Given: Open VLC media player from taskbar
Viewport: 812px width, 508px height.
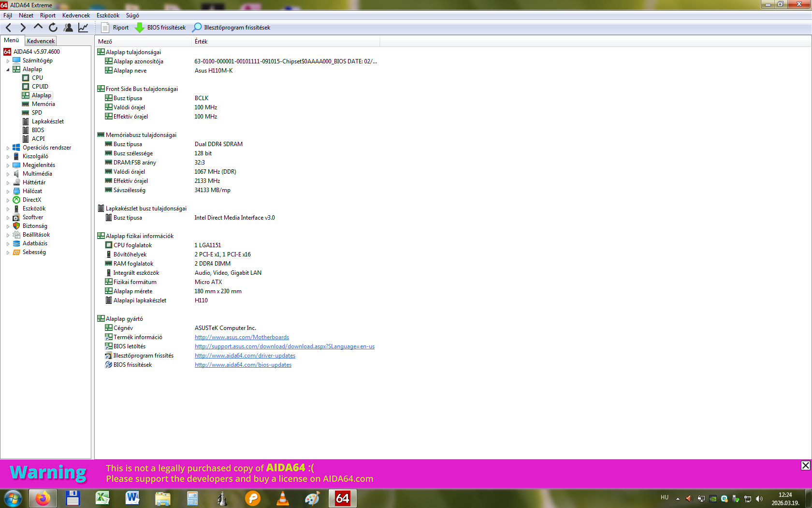Looking at the screenshot, I should pos(282,498).
